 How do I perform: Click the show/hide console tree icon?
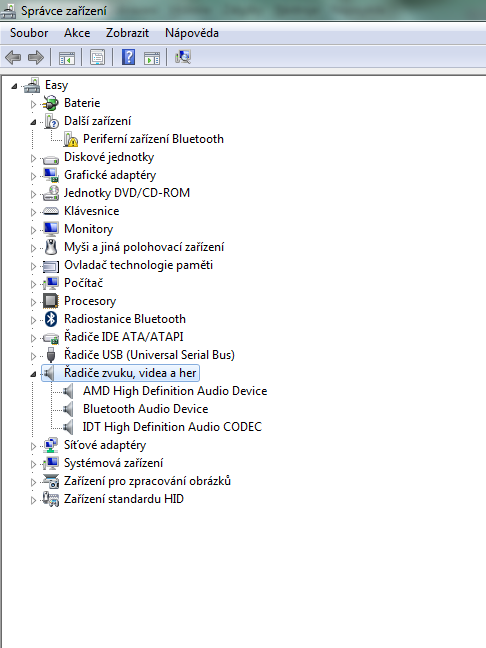pyautogui.click(x=67, y=58)
